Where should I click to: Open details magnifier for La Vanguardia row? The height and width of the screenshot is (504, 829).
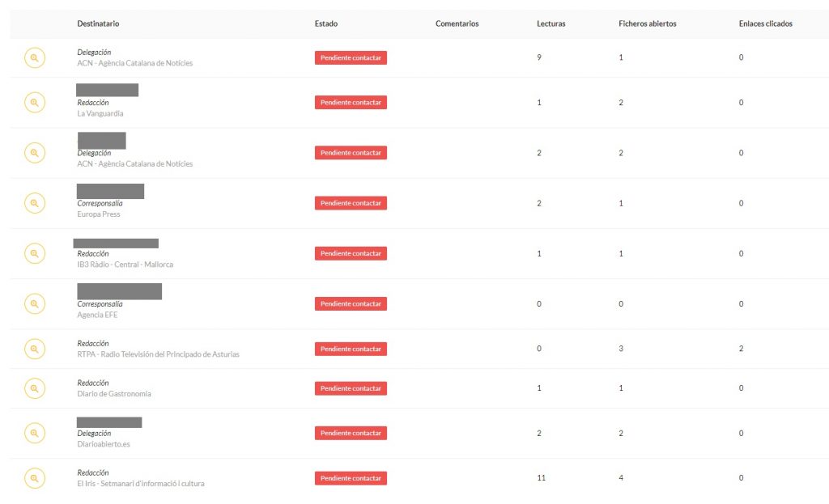[34, 103]
